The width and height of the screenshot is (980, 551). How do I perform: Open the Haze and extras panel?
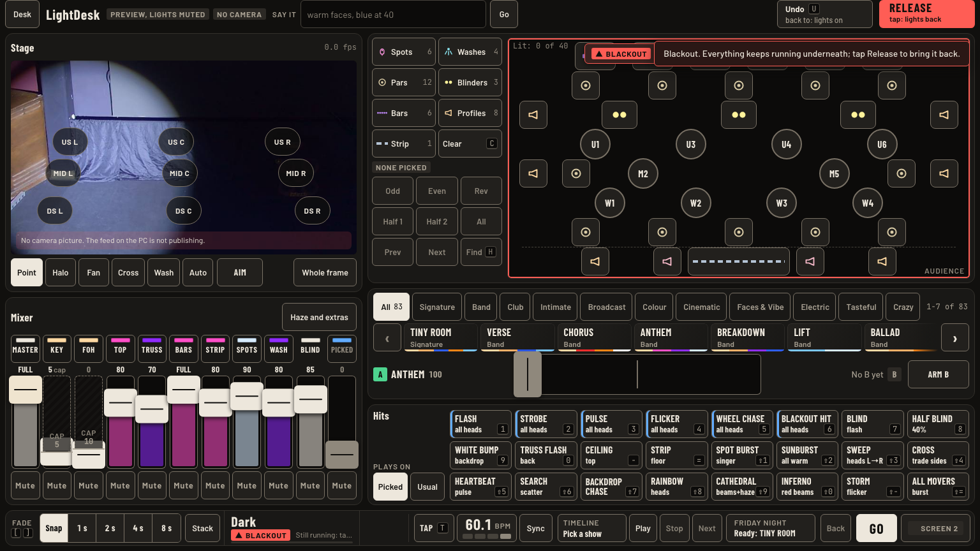coord(319,318)
